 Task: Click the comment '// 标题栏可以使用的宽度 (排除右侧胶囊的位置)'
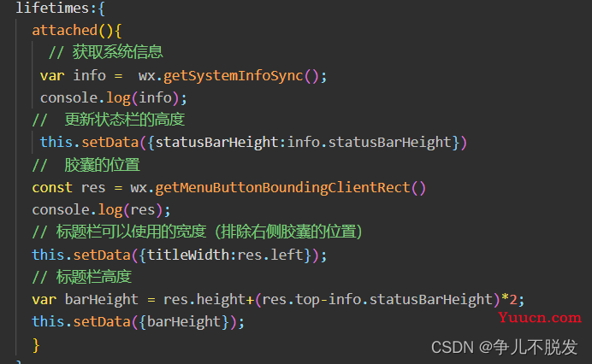pos(197,232)
